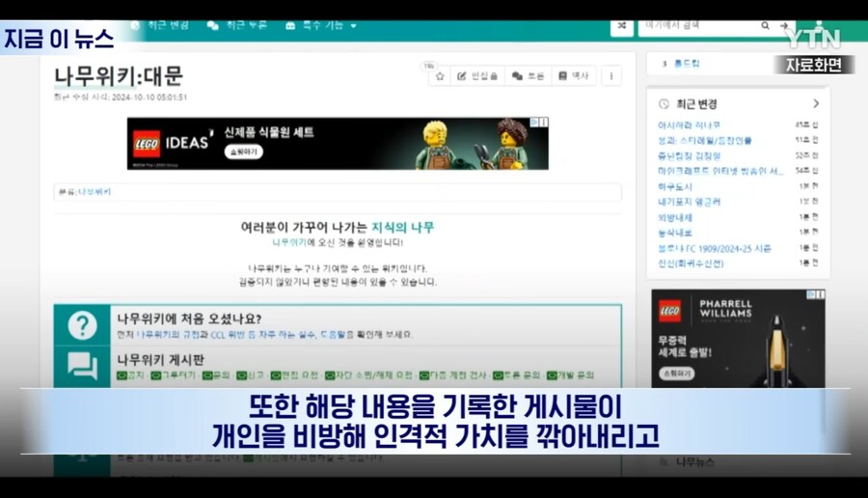
Task: Open the 나무위키 category link
Action: [x=94, y=192]
